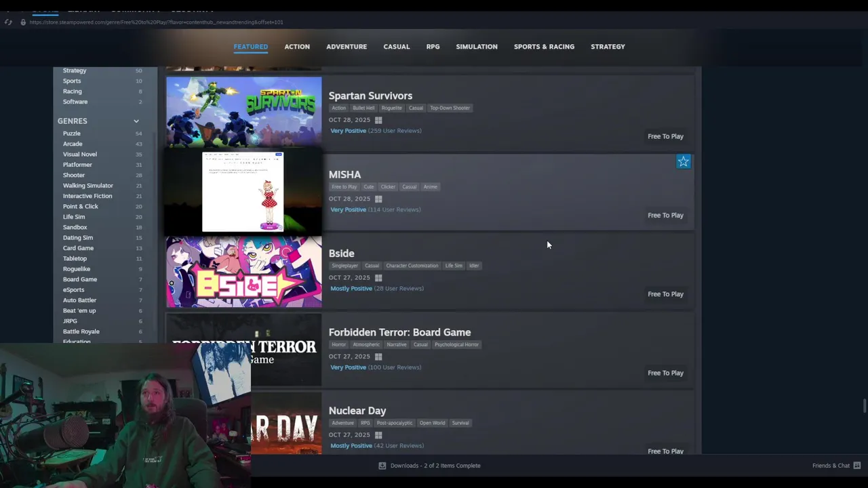The height and width of the screenshot is (488, 868).
Task: Open the Sports & Racing tab
Action: tap(544, 47)
